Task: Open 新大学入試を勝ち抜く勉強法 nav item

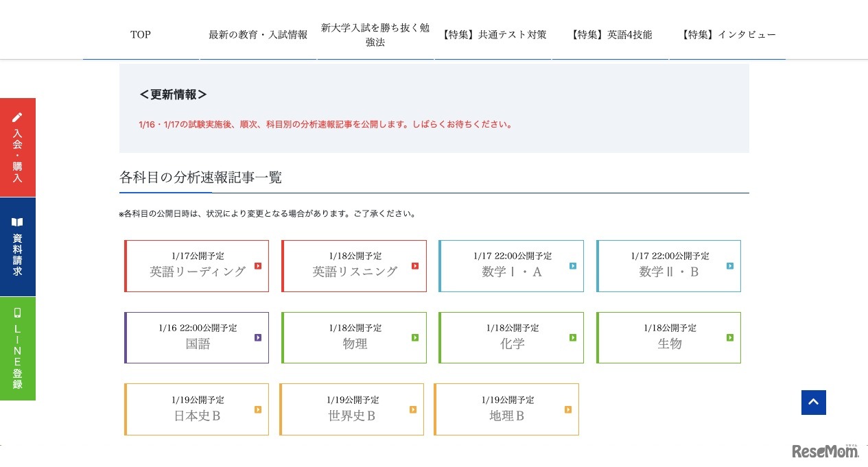Action: pos(375,34)
